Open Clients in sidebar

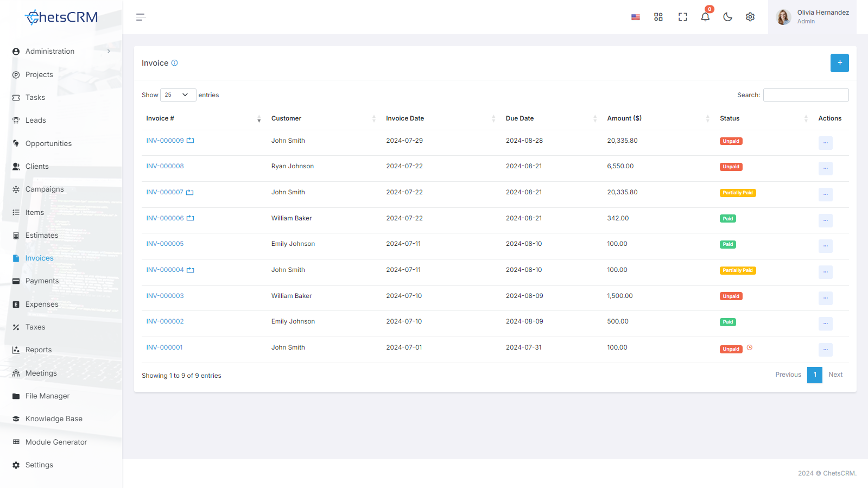click(x=37, y=167)
